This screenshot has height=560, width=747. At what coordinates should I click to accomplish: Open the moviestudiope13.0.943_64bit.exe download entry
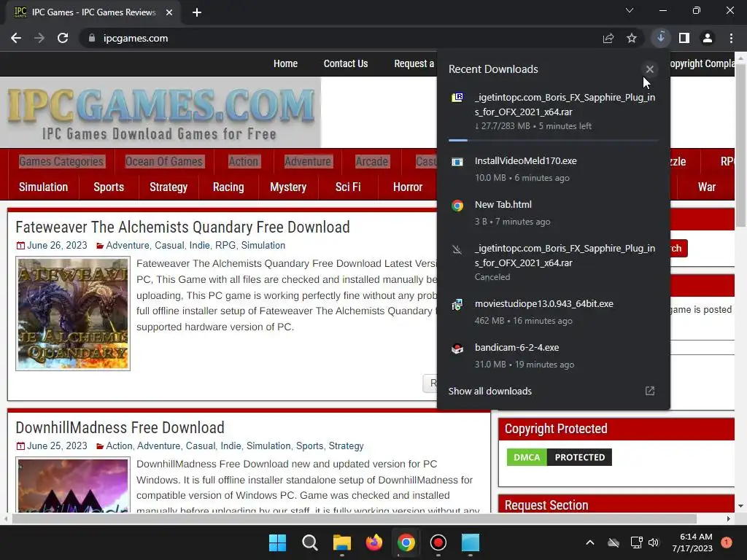click(553, 312)
